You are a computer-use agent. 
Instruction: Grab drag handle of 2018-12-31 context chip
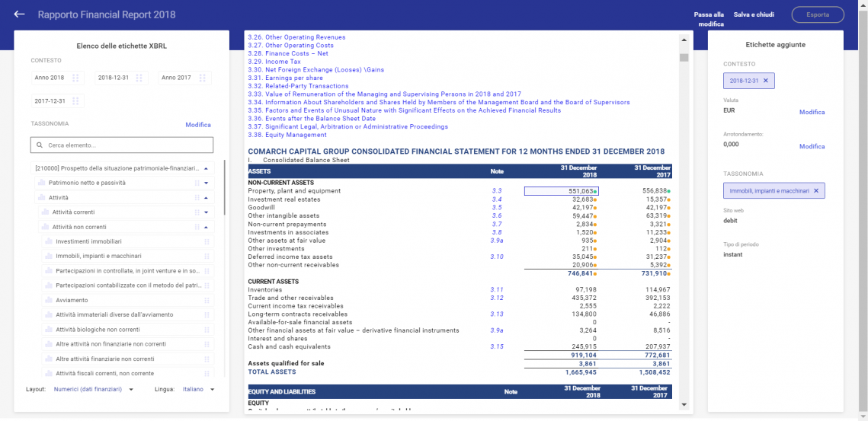click(x=139, y=78)
